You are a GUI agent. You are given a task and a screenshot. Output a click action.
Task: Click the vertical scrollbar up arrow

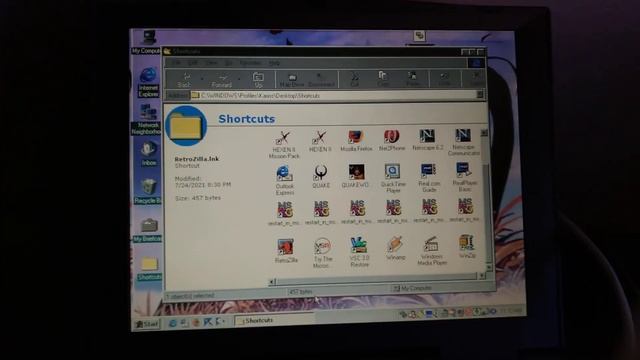click(x=484, y=133)
